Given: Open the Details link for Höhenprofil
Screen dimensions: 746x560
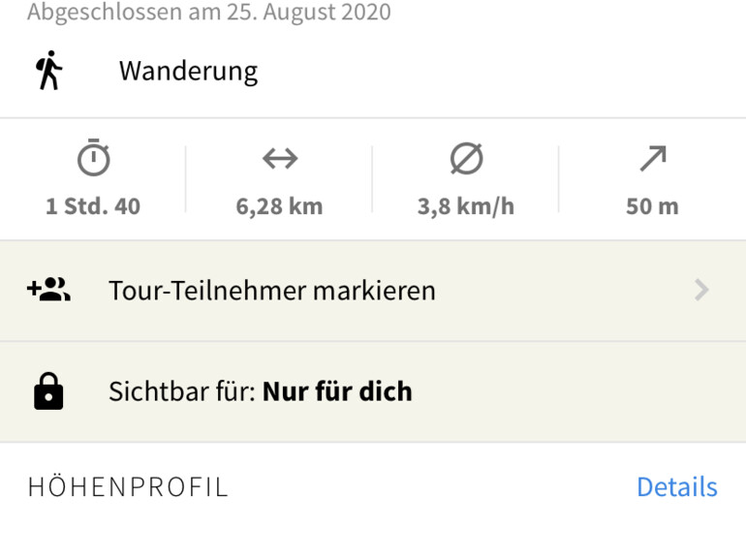Looking at the screenshot, I should point(676,486).
